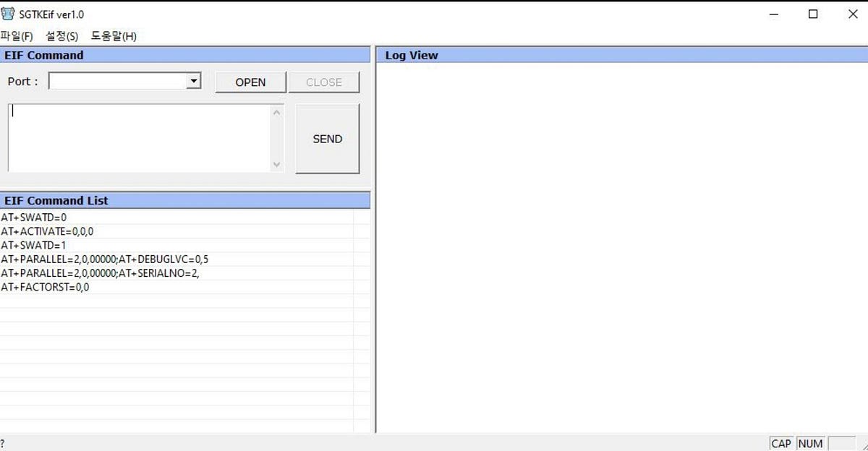Open the 파일(F) menu

17,36
